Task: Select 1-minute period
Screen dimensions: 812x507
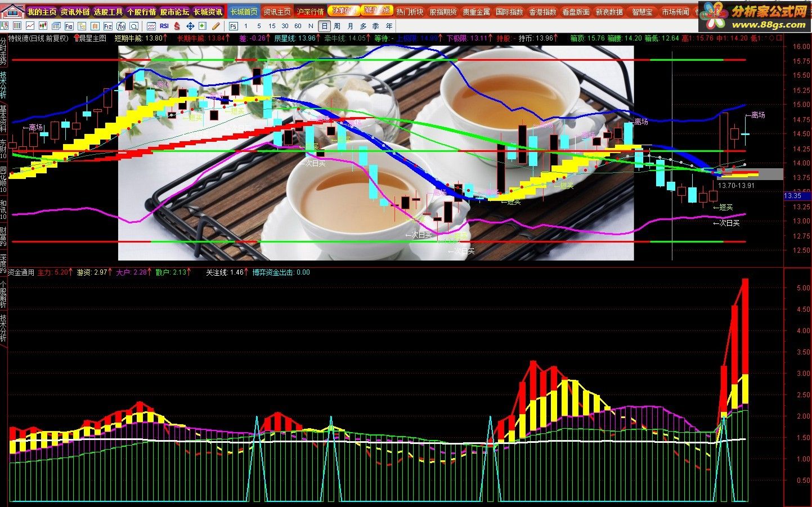Action: point(246,26)
